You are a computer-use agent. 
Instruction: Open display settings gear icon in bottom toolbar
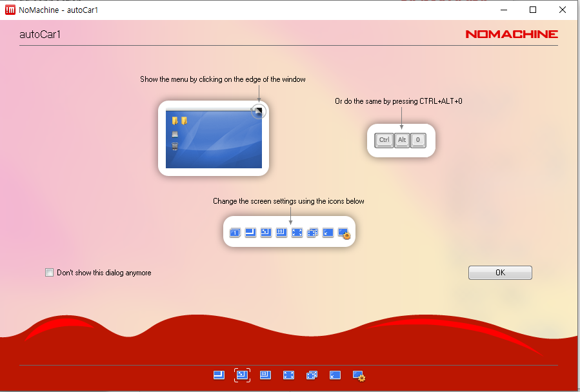[359, 375]
